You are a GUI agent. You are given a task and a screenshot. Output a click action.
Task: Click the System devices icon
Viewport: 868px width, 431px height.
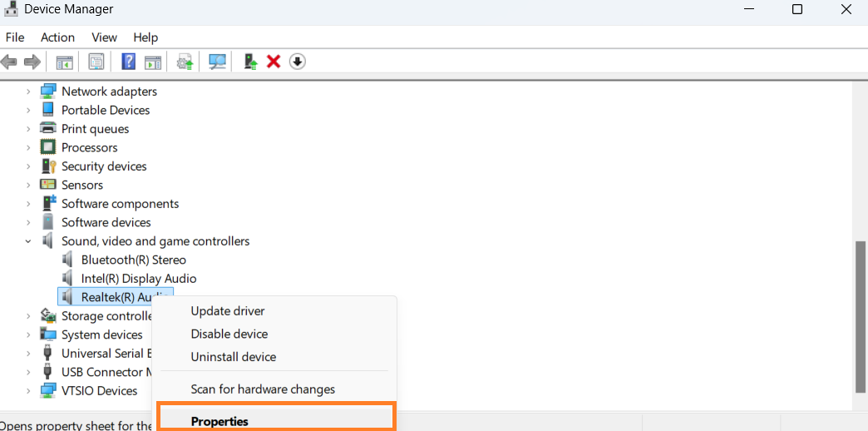click(48, 334)
